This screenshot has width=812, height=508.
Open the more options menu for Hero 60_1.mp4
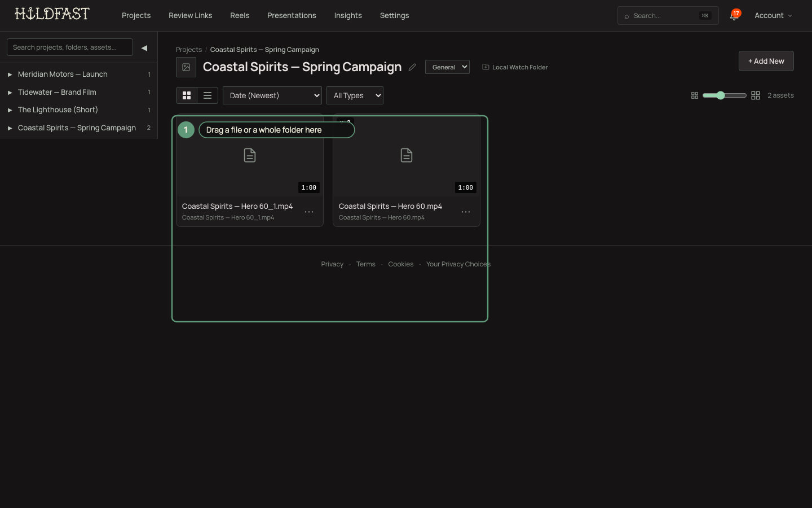click(309, 212)
